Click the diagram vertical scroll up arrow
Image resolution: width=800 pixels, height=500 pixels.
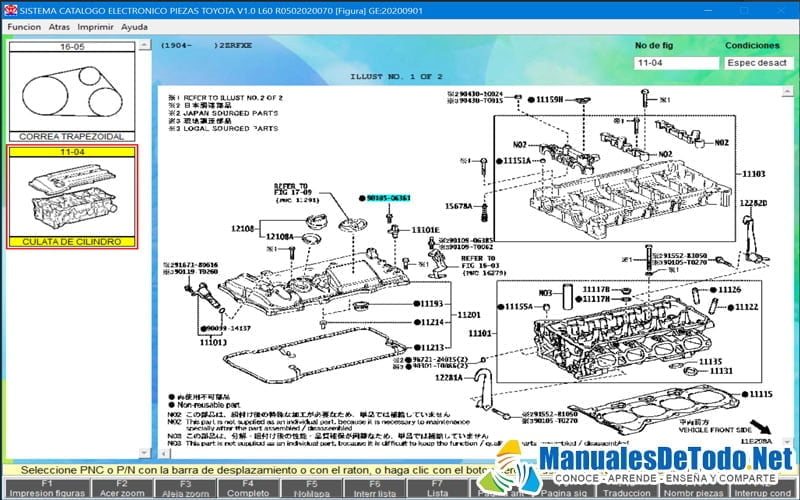point(787,91)
